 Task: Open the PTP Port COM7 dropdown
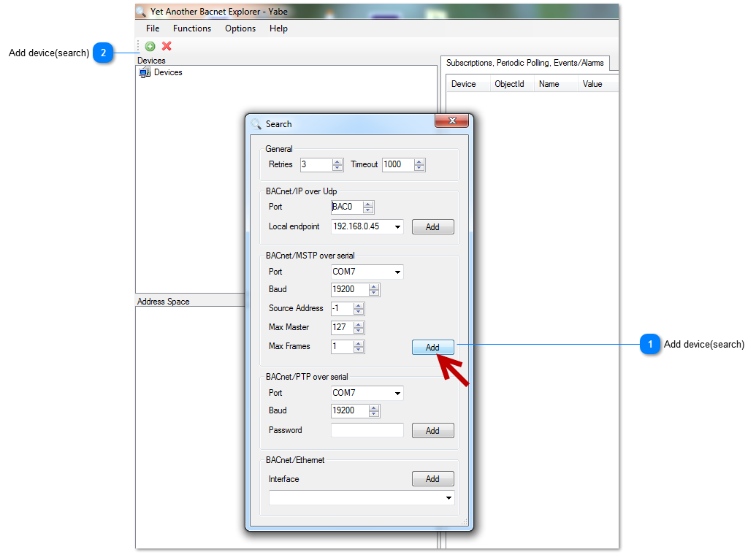(367, 393)
